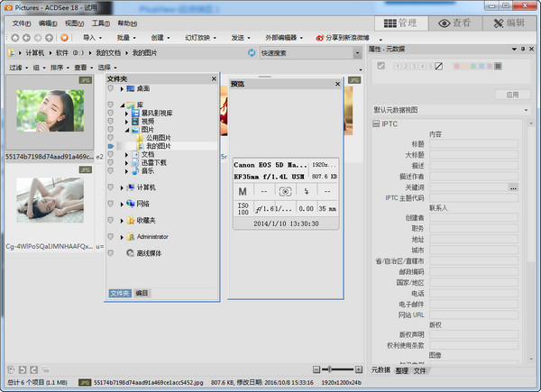The image size is (541, 392).
Task: Collapse the IPTC section
Action: [376, 123]
